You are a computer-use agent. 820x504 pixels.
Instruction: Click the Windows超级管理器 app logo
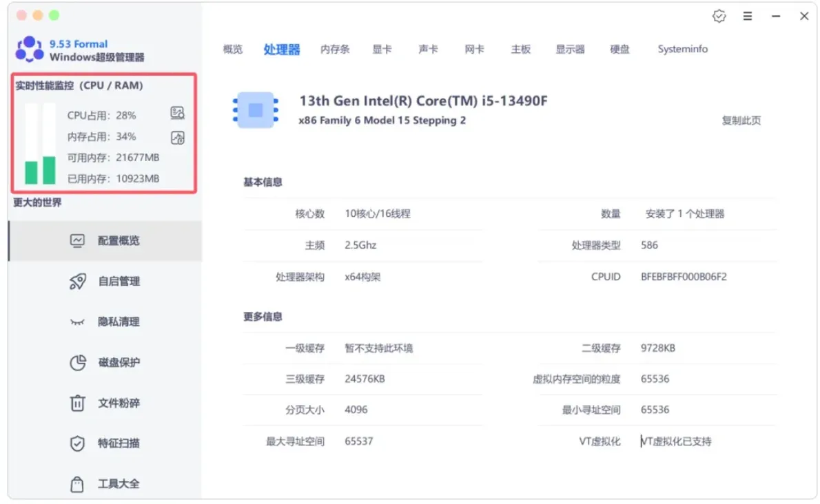tap(29, 49)
